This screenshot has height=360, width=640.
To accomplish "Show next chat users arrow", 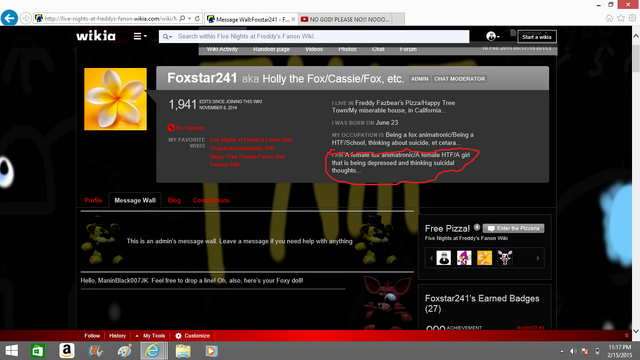I will pos(538,258).
